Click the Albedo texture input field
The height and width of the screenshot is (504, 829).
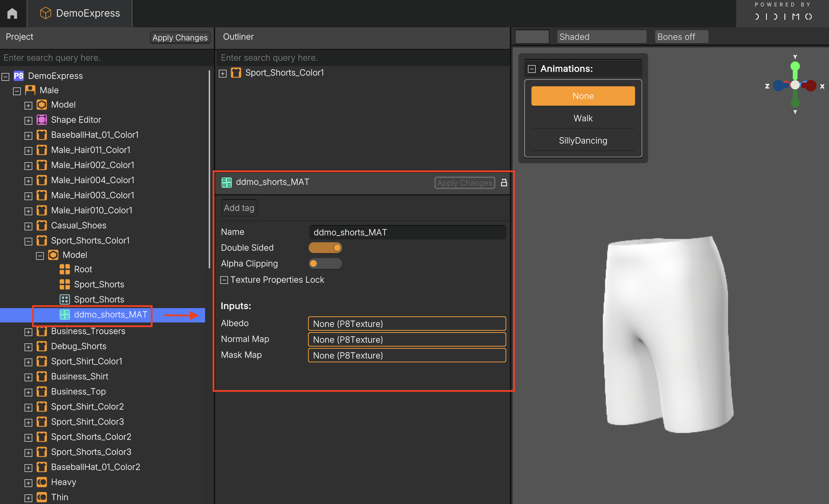tap(407, 324)
